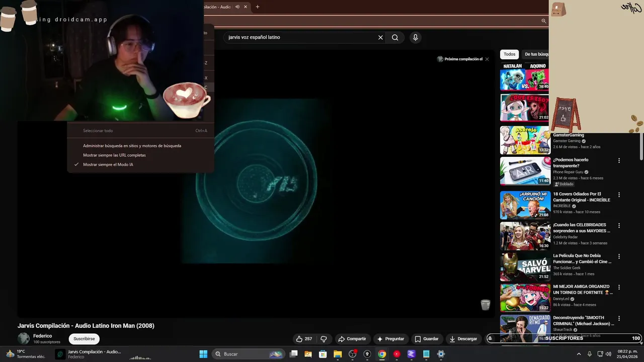Image resolution: width=644 pixels, height=362 pixels.
Task: Open Federico channel avatar
Action: coord(24,338)
